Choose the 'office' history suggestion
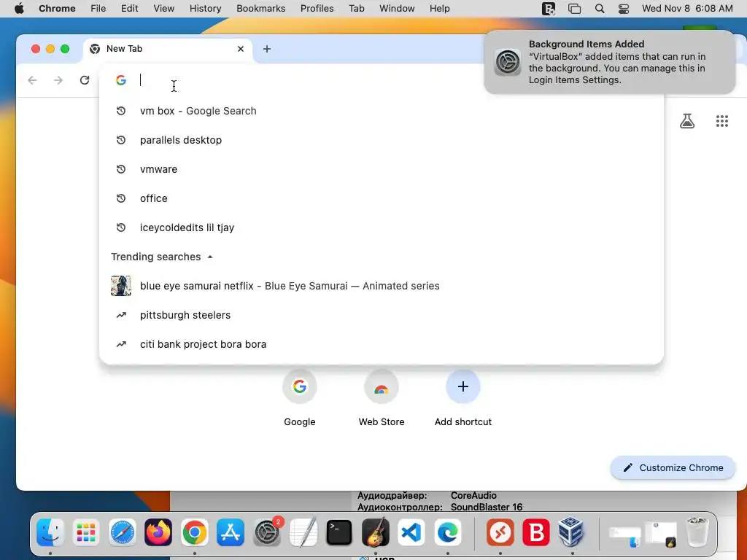This screenshot has width=747, height=560. (x=381, y=198)
